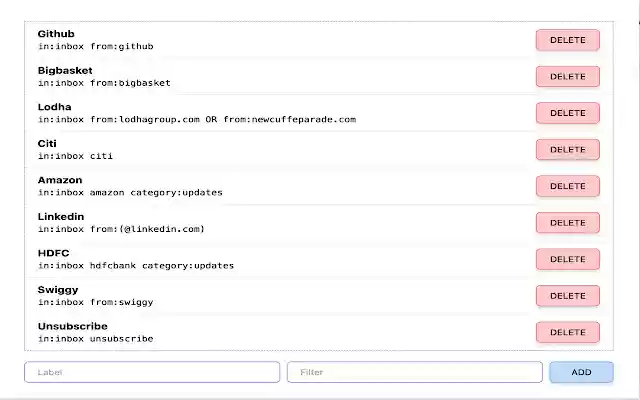Viewport: 640px width, 400px height.
Task: Select the HDFC label name
Action: pyautogui.click(x=53, y=253)
